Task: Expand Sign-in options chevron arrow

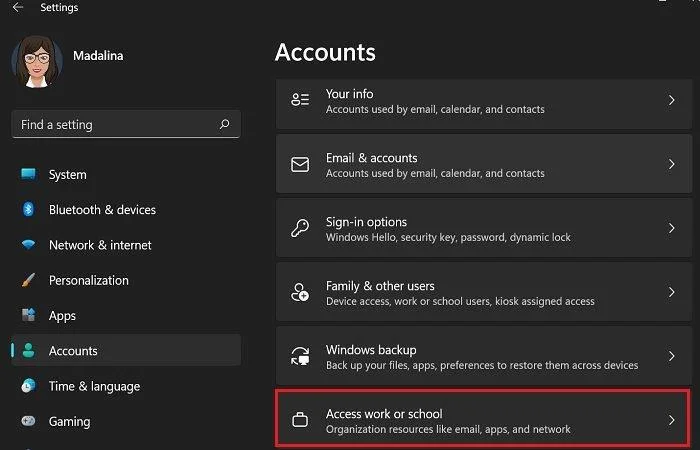Action: click(671, 228)
